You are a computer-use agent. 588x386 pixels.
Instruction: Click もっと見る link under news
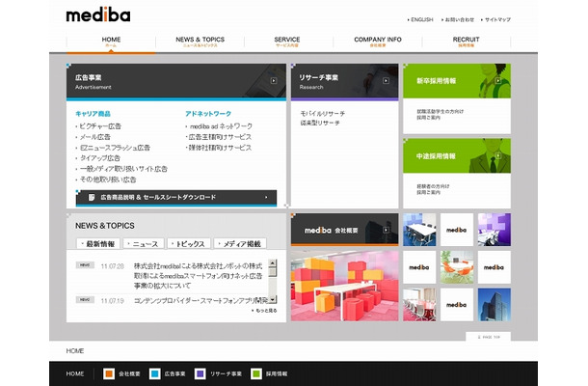[x=264, y=311]
